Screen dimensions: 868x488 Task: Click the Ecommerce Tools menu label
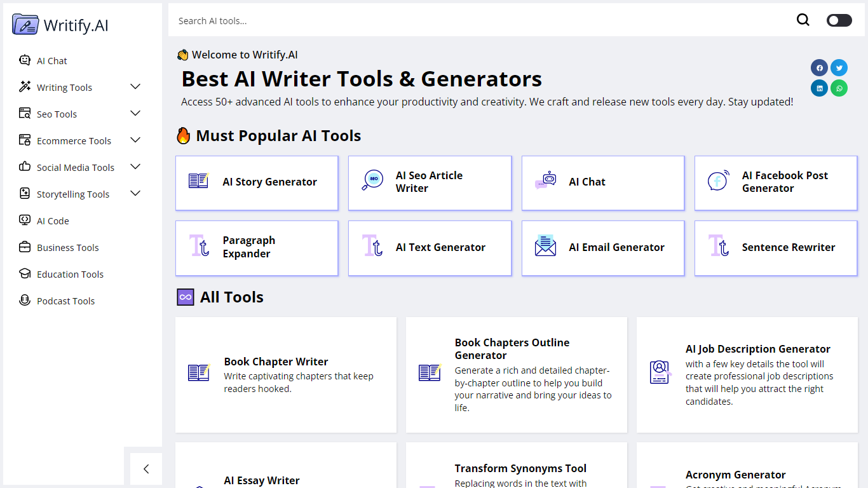(x=74, y=141)
